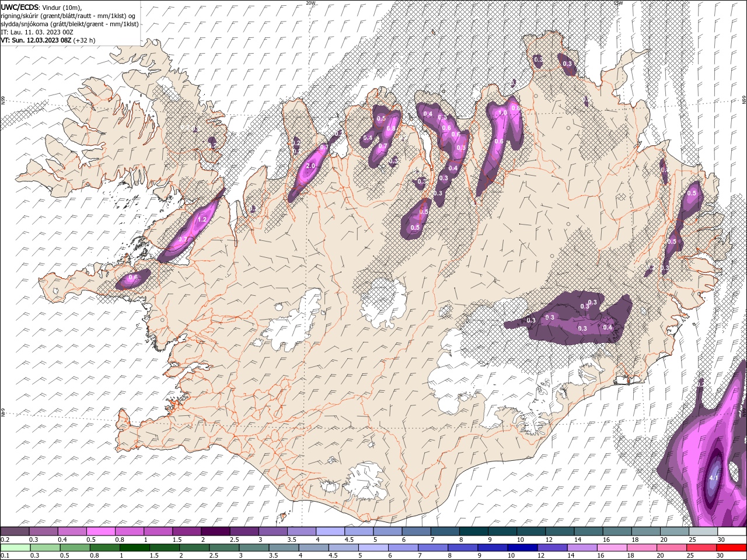The image size is (747, 560).
Task: Click upper legend white swatch above 30
Action: (x=732, y=531)
